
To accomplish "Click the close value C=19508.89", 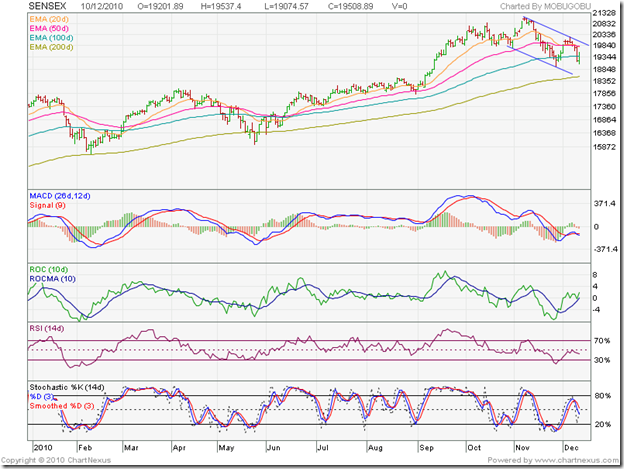I will pos(350,6).
